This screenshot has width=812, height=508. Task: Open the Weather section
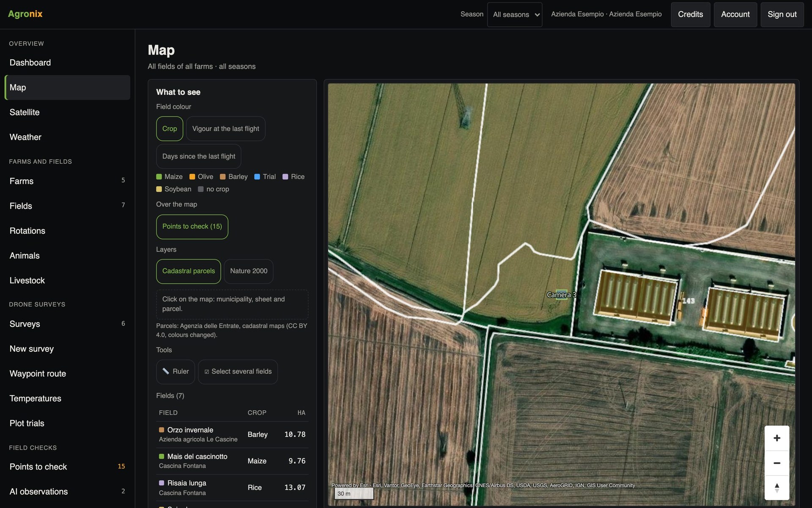click(67, 137)
